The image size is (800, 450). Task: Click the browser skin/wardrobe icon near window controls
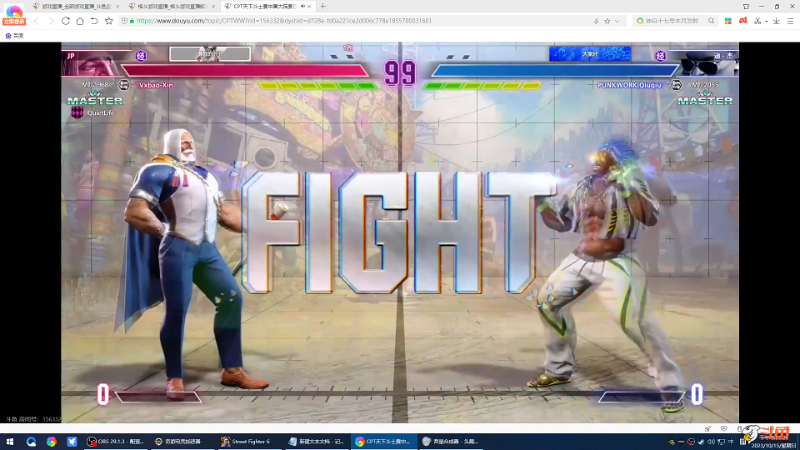pos(746,6)
